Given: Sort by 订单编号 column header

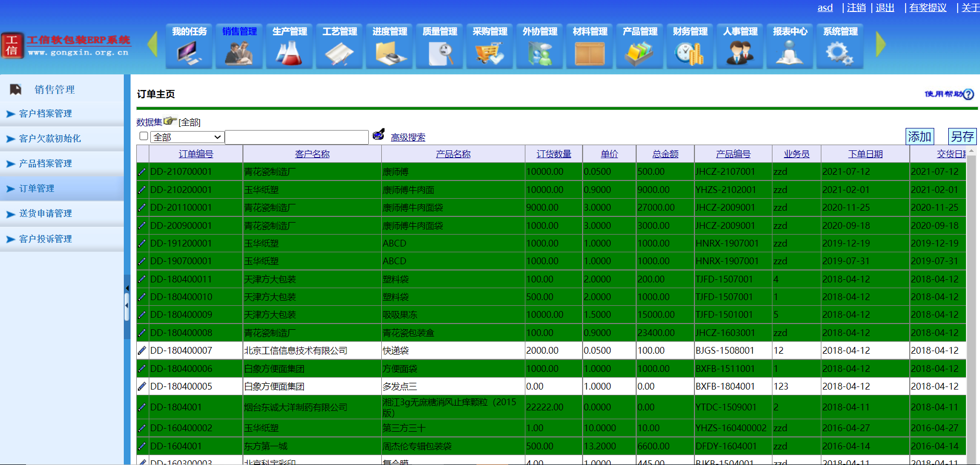Looking at the screenshot, I should tap(196, 154).
